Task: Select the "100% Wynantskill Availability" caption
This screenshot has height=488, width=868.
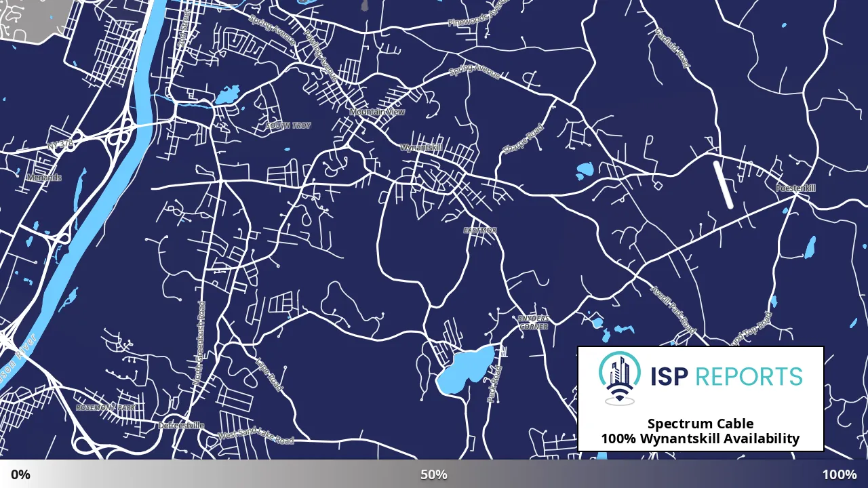Action: tap(701, 439)
